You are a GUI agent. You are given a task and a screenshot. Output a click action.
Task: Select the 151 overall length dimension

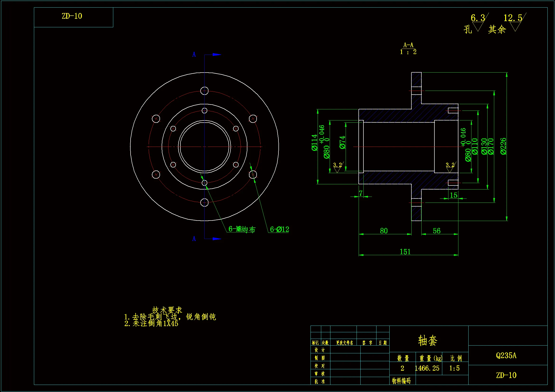(x=405, y=252)
